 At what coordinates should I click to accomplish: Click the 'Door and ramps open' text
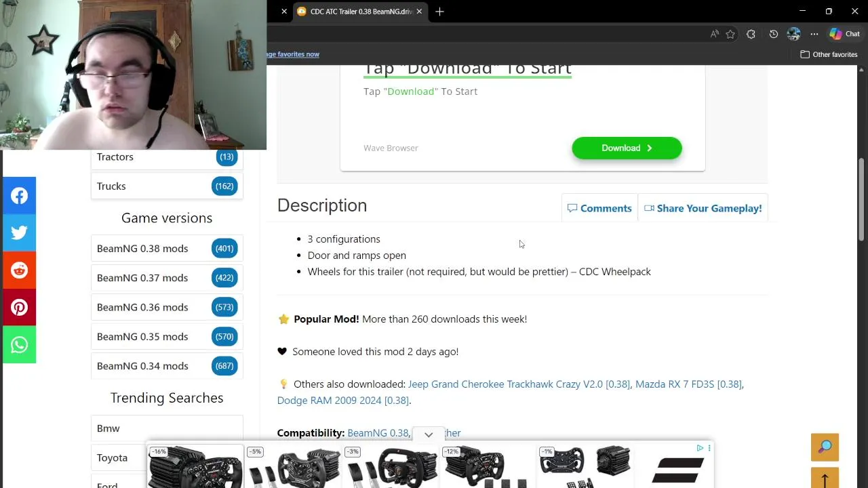(x=357, y=256)
